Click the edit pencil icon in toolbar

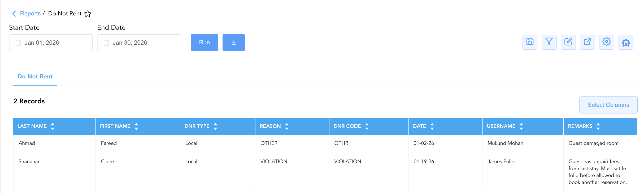(568, 42)
